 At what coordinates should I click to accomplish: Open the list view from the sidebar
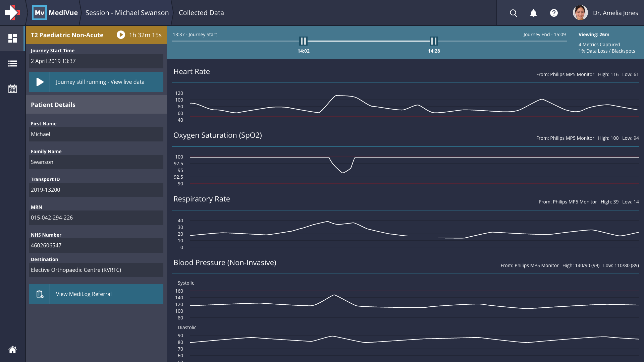point(12,64)
